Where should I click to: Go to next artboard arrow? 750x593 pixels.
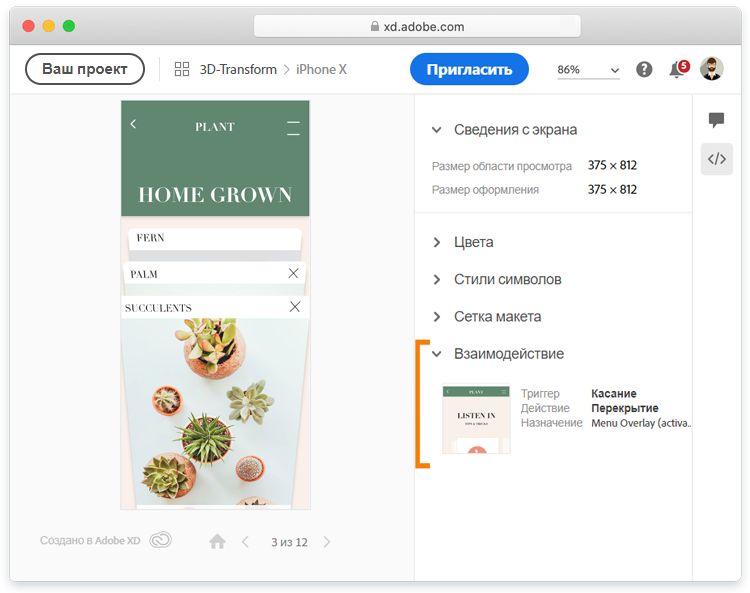[x=327, y=542]
